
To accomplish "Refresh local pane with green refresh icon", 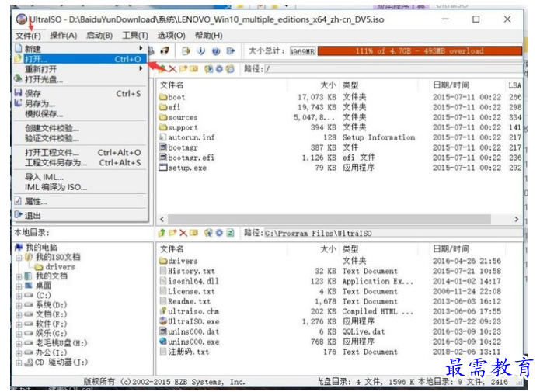I will click(x=230, y=233).
